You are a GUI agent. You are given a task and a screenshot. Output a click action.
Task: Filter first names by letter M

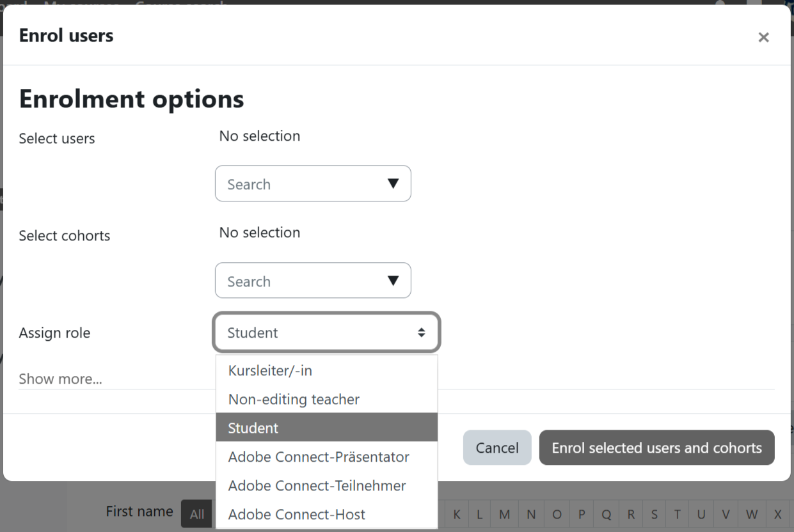[x=505, y=514]
